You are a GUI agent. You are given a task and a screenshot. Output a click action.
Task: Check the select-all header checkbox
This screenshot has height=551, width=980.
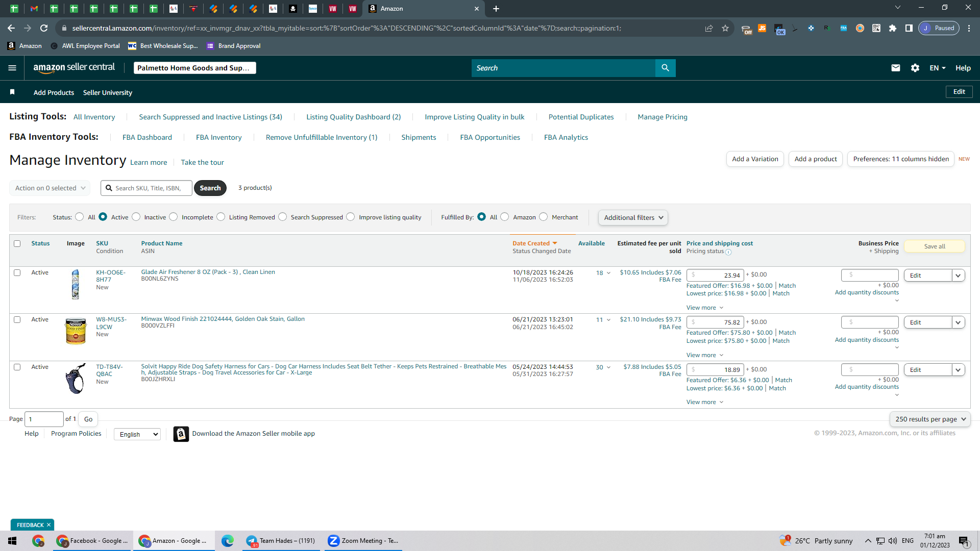[x=17, y=243]
